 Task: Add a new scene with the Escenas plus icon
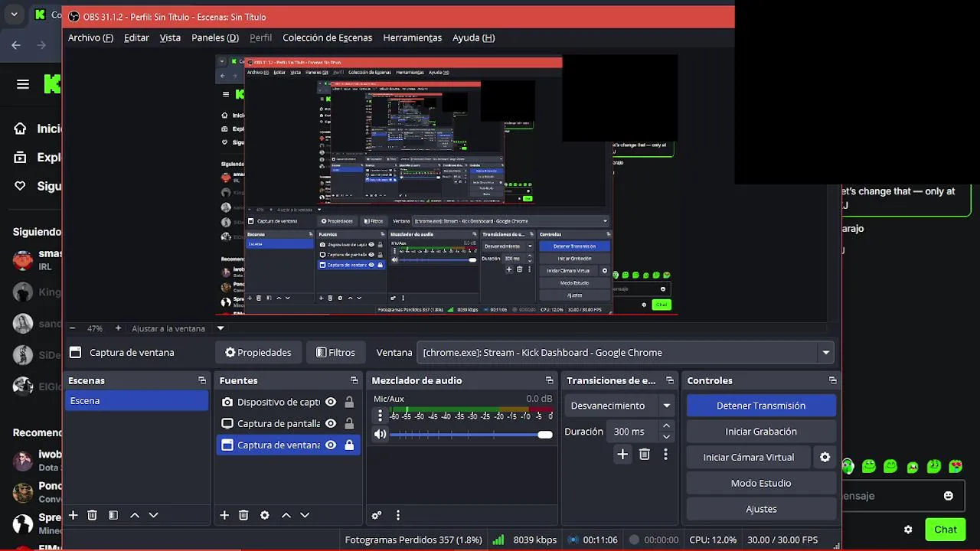click(73, 516)
